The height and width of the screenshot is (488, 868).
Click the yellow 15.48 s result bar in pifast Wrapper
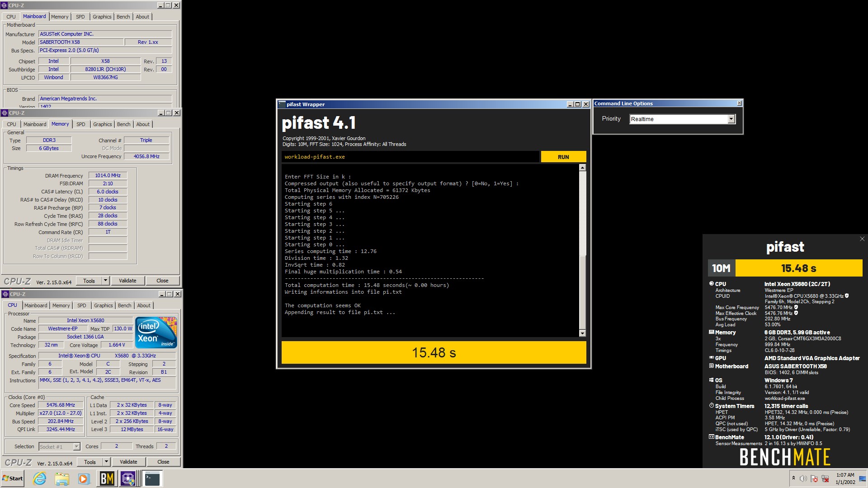(434, 352)
